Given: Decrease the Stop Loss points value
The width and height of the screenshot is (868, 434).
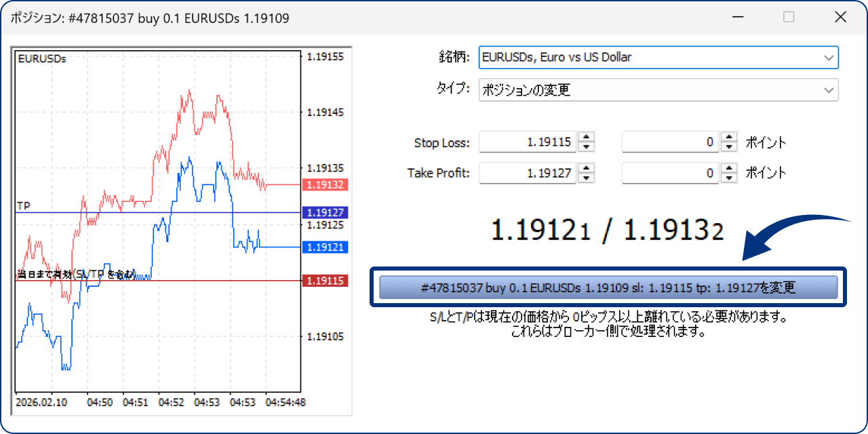Looking at the screenshot, I should [x=729, y=146].
